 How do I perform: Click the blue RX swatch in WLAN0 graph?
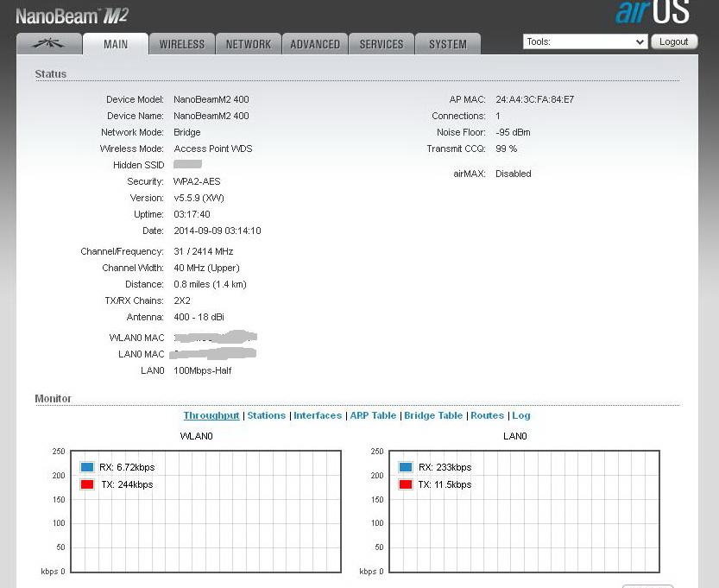pos(87,467)
